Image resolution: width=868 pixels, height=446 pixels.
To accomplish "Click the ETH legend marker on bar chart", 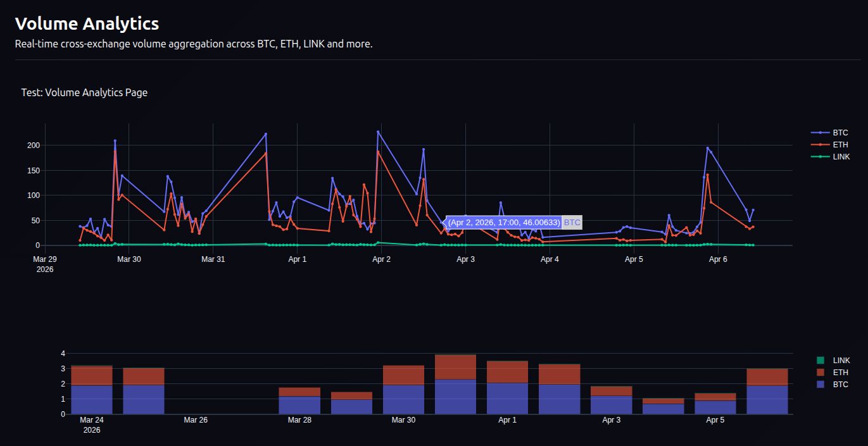I will [x=821, y=372].
